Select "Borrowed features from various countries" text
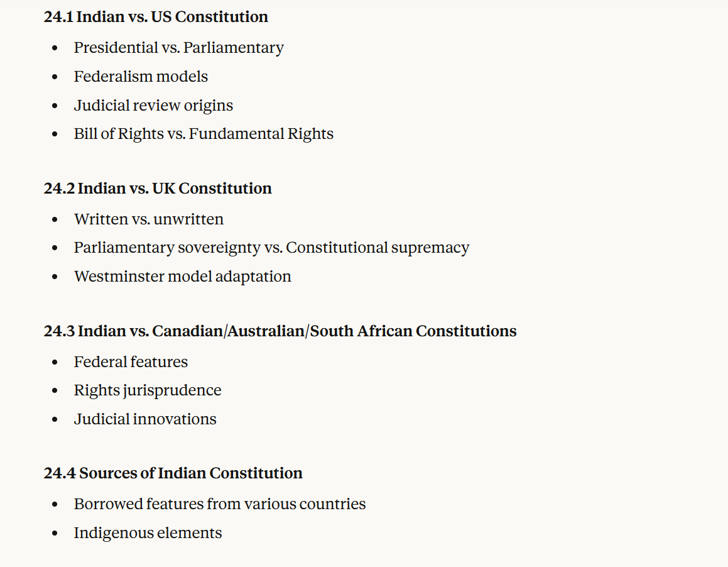The image size is (728, 567). 220,504
